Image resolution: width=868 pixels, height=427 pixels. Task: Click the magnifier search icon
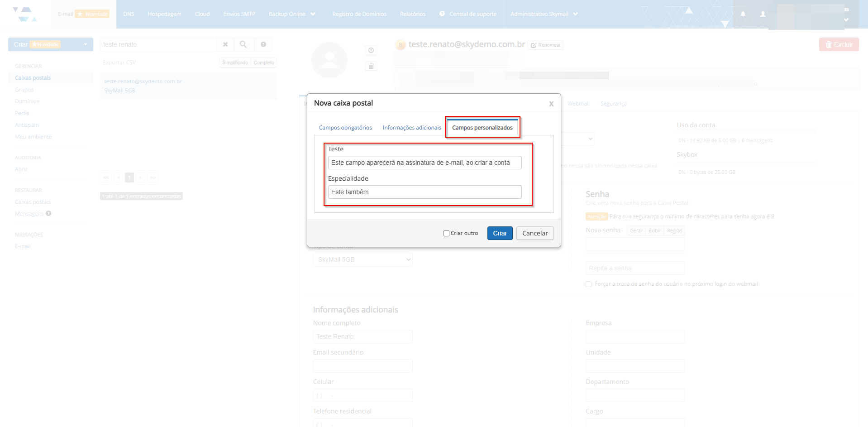coord(243,44)
